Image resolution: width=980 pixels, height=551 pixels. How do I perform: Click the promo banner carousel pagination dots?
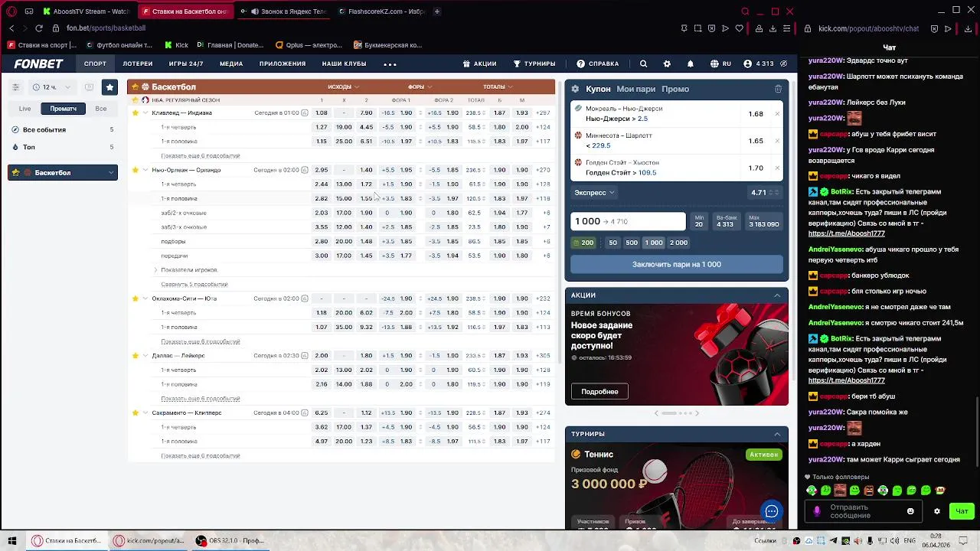pyautogui.click(x=676, y=413)
